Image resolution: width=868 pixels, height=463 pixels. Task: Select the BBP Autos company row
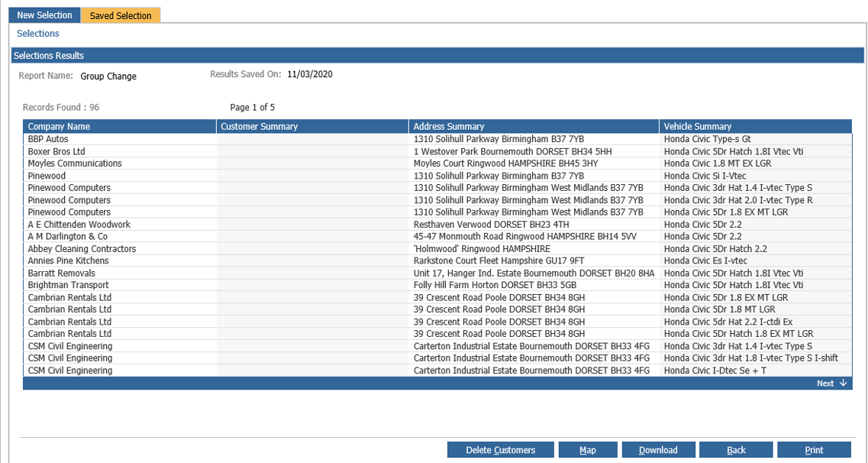(437, 139)
